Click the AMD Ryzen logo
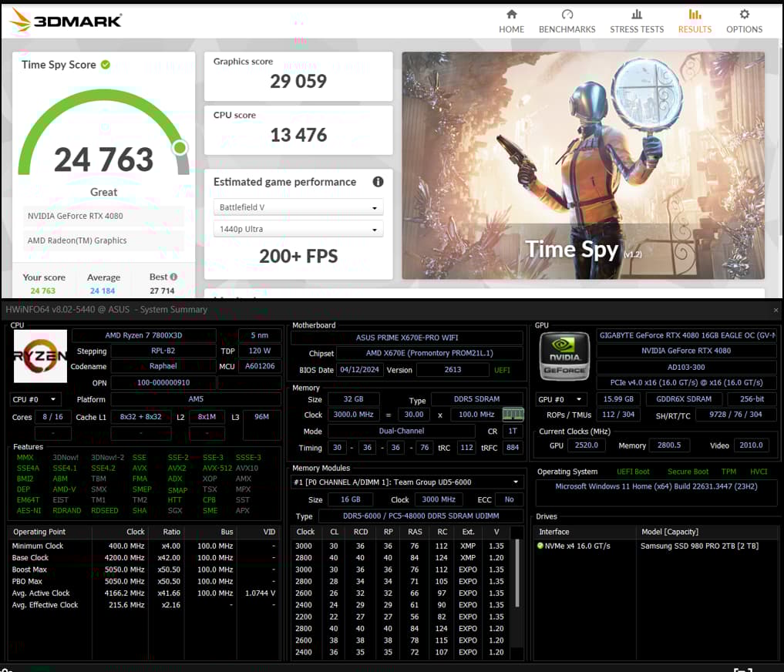This screenshot has height=672, width=784. click(40, 356)
